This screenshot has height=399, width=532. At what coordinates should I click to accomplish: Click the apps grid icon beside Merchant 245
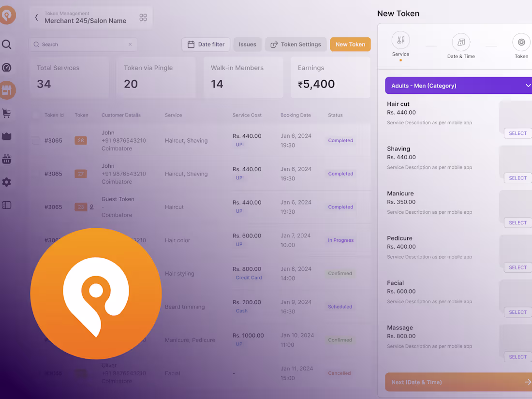pyautogui.click(x=143, y=17)
